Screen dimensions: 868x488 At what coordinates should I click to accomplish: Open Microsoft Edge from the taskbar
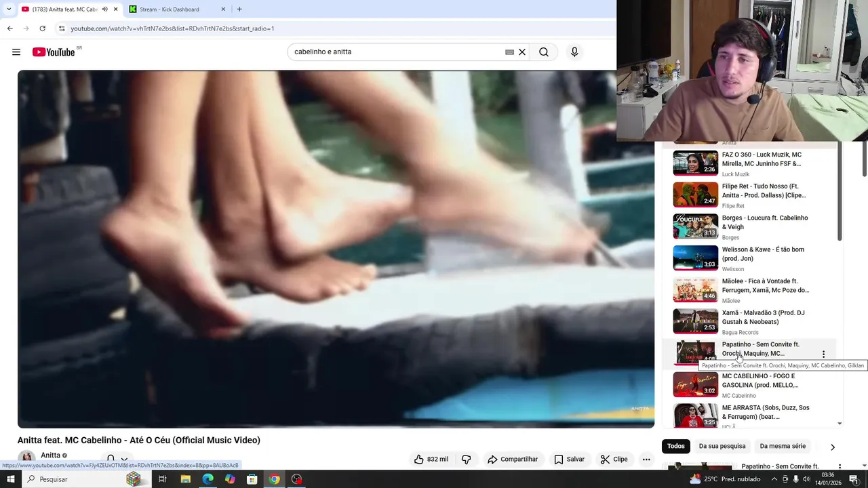pyautogui.click(x=208, y=479)
